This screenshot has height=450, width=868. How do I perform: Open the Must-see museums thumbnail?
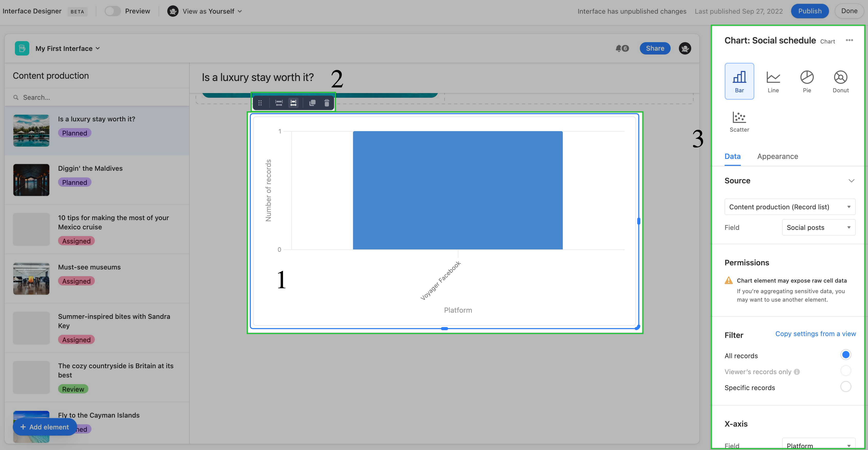[x=31, y=279]
